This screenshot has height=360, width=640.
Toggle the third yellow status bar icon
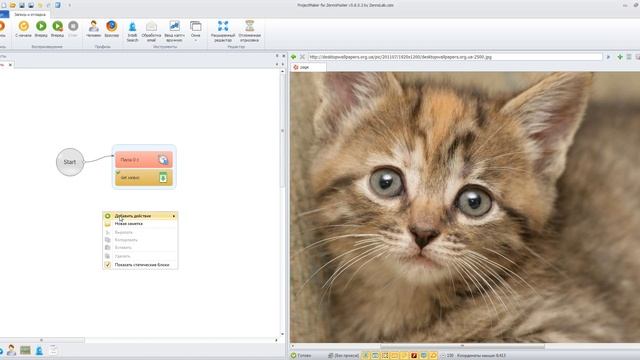click(385, 356)
